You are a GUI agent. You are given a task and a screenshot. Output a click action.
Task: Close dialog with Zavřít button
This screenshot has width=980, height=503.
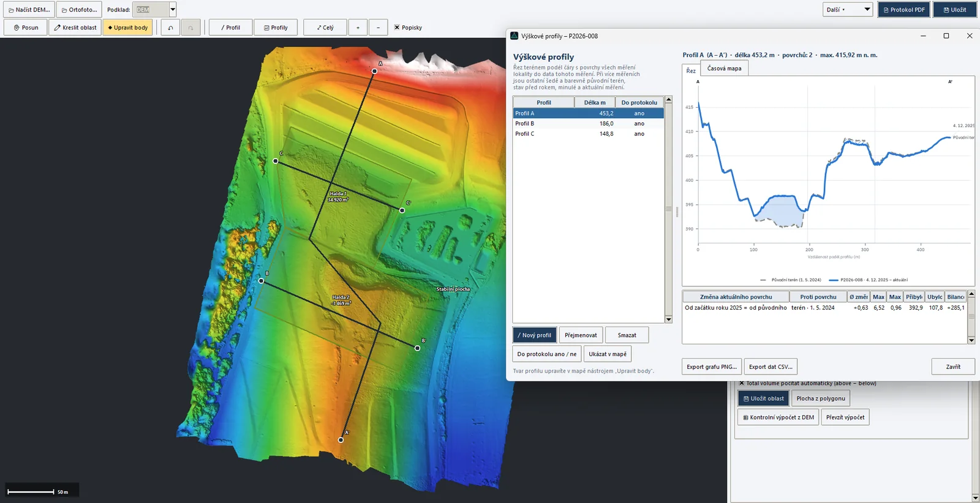click(x=953, y=367)
